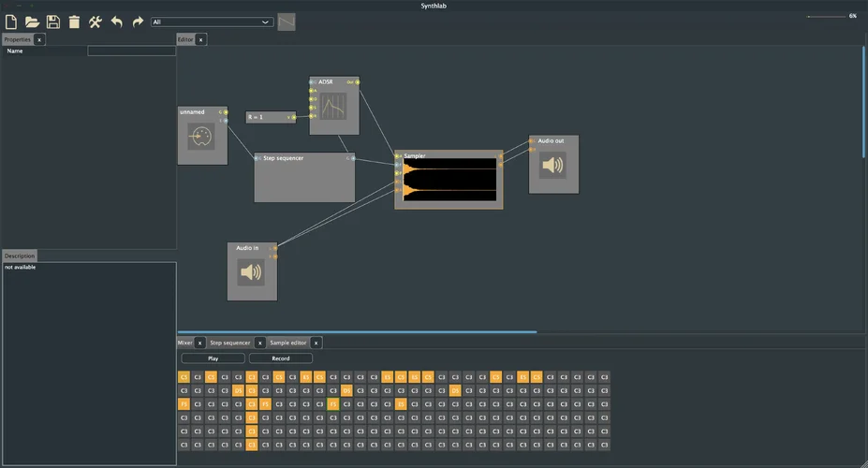Switch to the Editor tab

[x=184, y=39]
